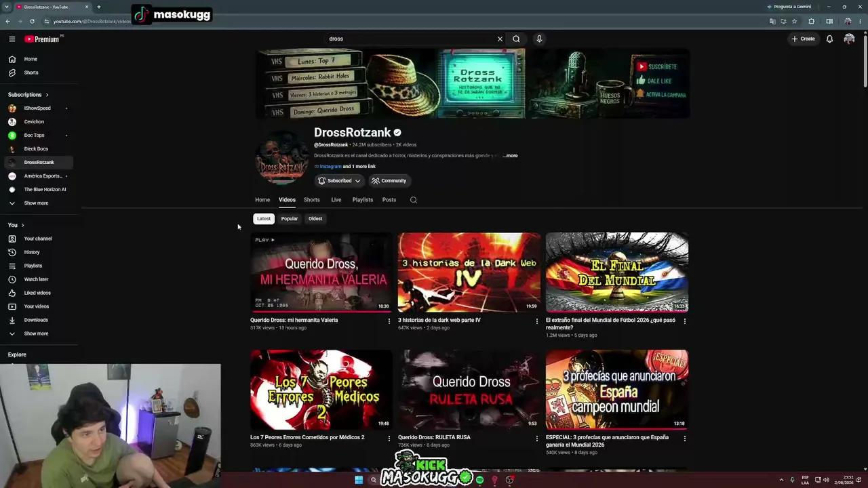Image resolution: width=868 pixels, height=488 pixels.
Task: Run search with the magnifier button
Action: pyautogui.click(x=516, y=39)
